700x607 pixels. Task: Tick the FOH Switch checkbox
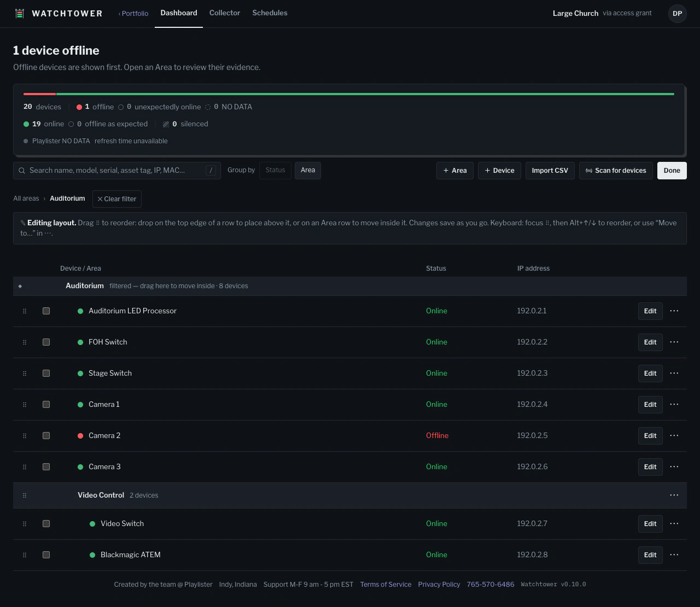tap(46, 342)
